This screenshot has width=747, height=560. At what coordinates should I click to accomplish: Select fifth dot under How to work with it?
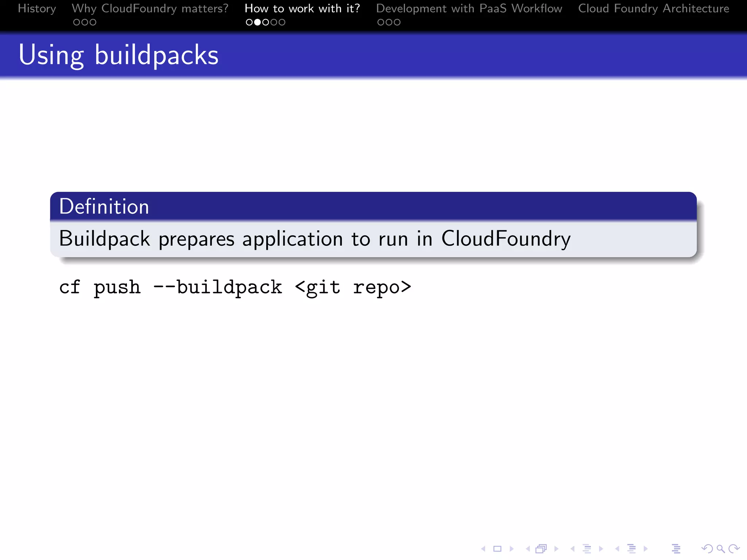tap(282, 22)
